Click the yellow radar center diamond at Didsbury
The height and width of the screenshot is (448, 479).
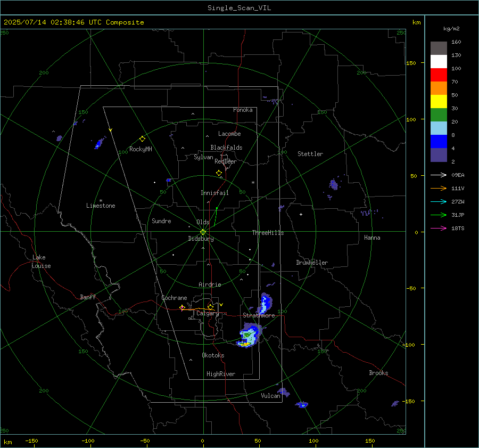[x=203, y=232]
